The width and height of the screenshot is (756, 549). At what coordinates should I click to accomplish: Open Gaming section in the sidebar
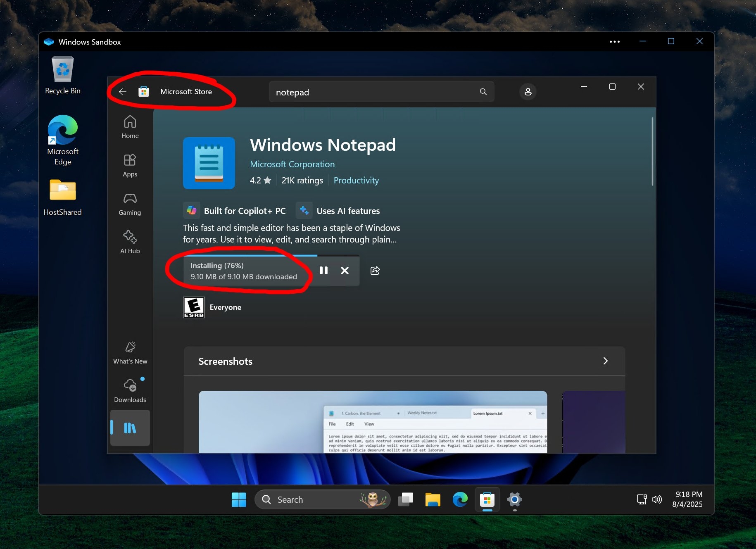[130, 204]
